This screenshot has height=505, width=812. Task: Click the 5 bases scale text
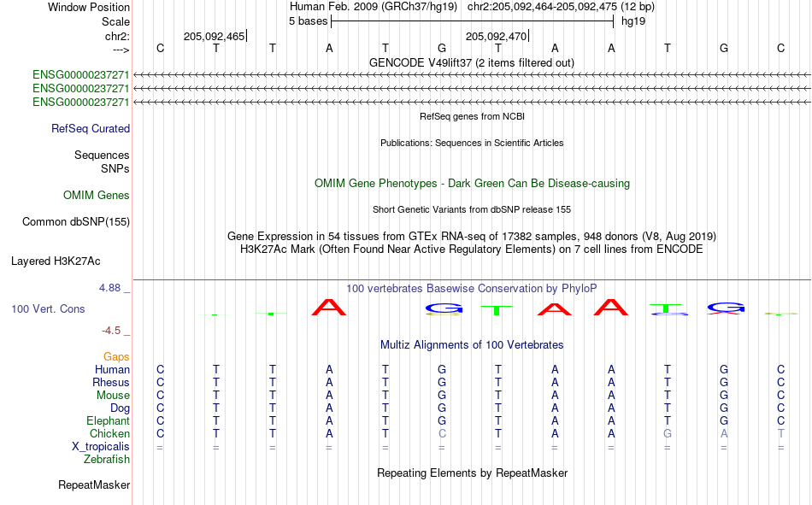click(308, 21)
